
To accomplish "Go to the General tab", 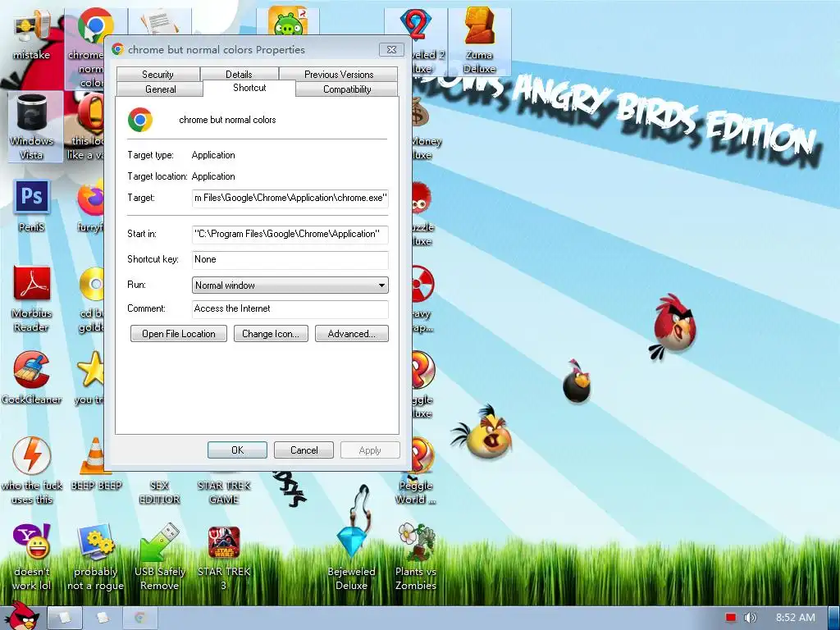I will pos(160,89).
